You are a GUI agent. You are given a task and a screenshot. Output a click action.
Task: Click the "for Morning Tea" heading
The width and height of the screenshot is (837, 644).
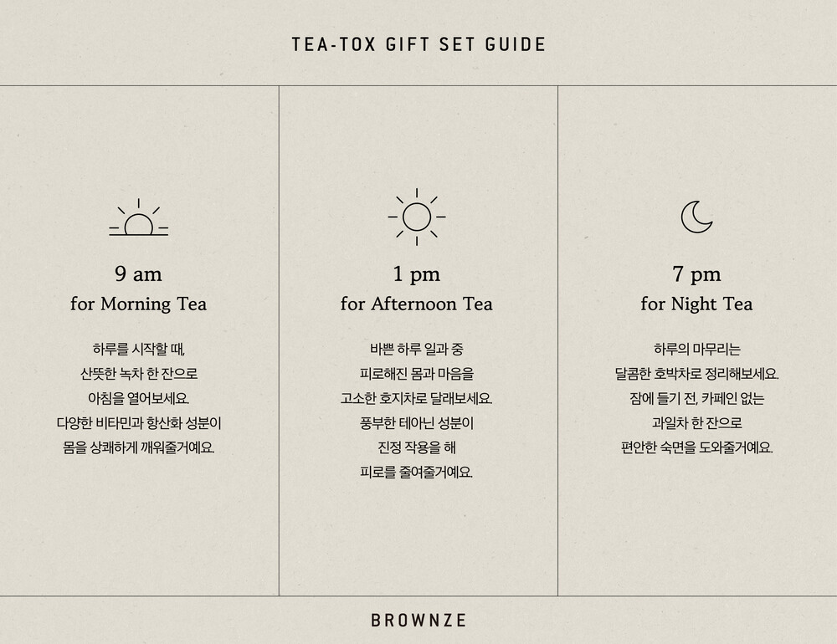pos(138,304)
